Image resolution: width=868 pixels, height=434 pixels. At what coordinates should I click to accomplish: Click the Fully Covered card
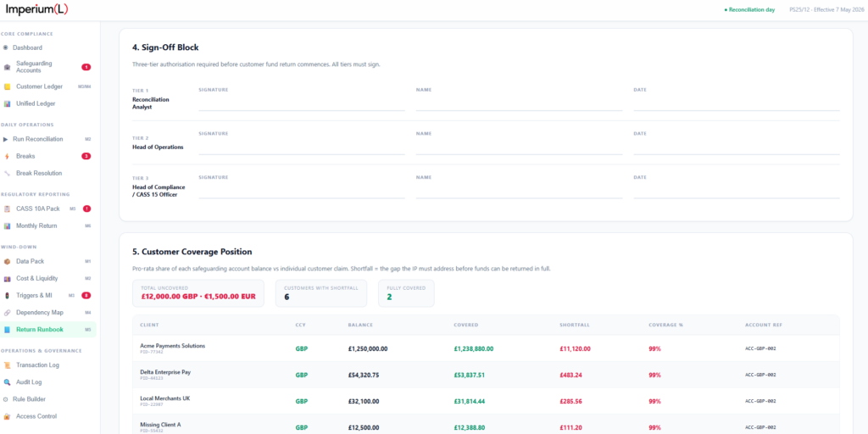point(406,293)
